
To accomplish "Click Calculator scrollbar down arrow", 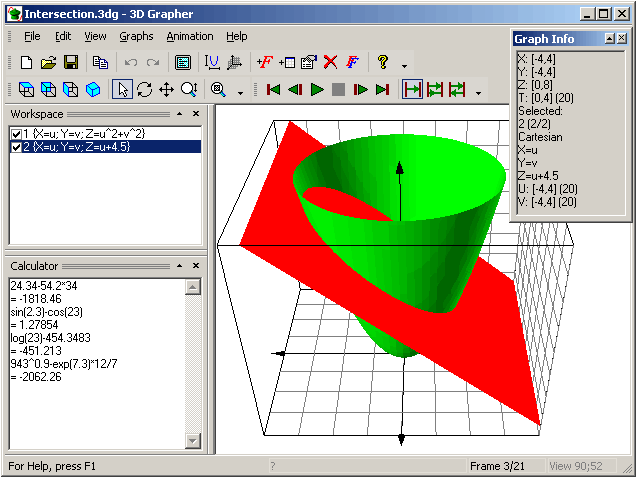I will [x=193, y=441].
